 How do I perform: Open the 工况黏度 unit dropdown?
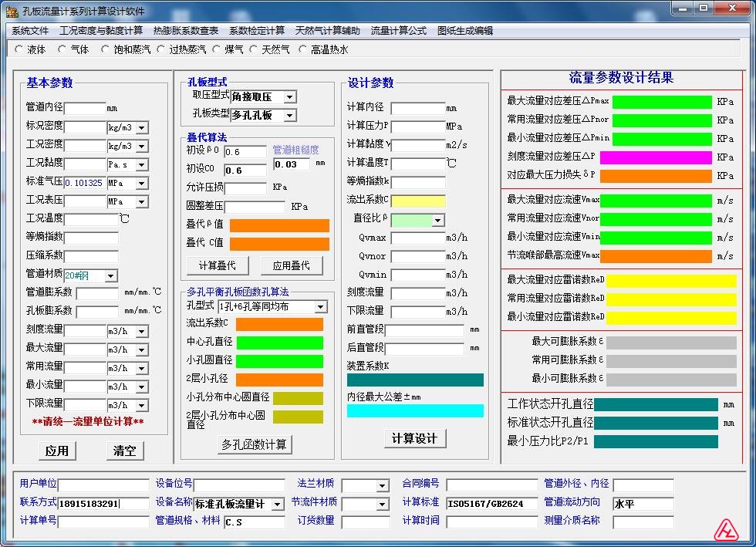pos(142,165)
